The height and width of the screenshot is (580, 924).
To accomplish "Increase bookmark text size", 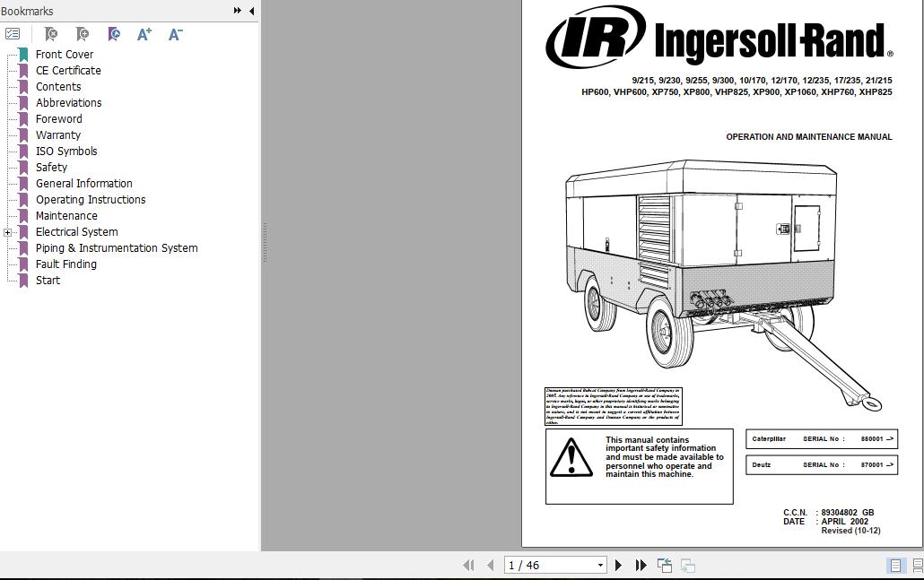I will [144, 34].
